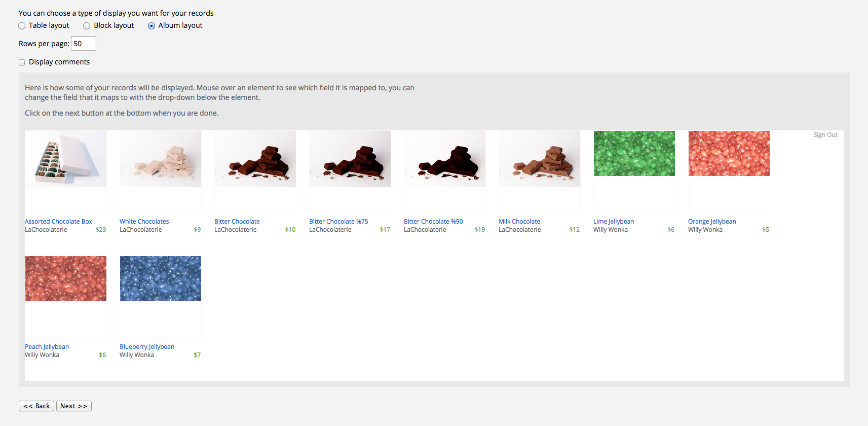Click LaChocolaterie under Assorted Chocolate Box

coord(46,230)
